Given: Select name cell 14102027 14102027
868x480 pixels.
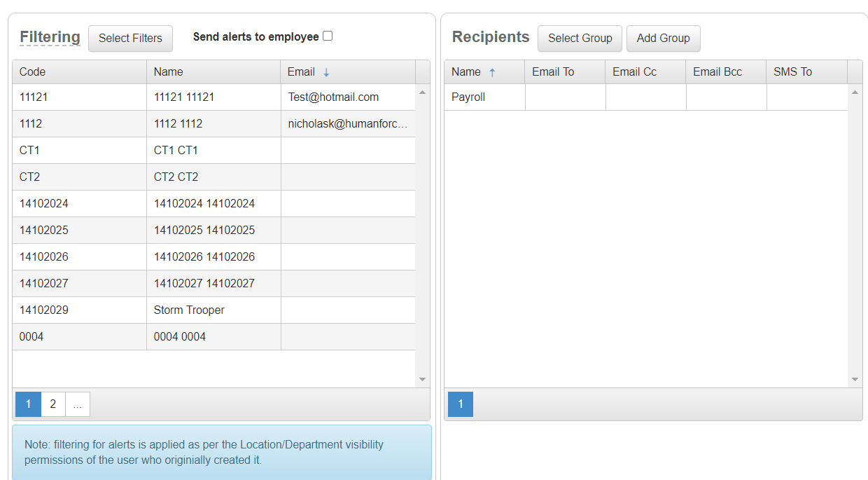Looking at the screenshot, I should pos(213,284).
